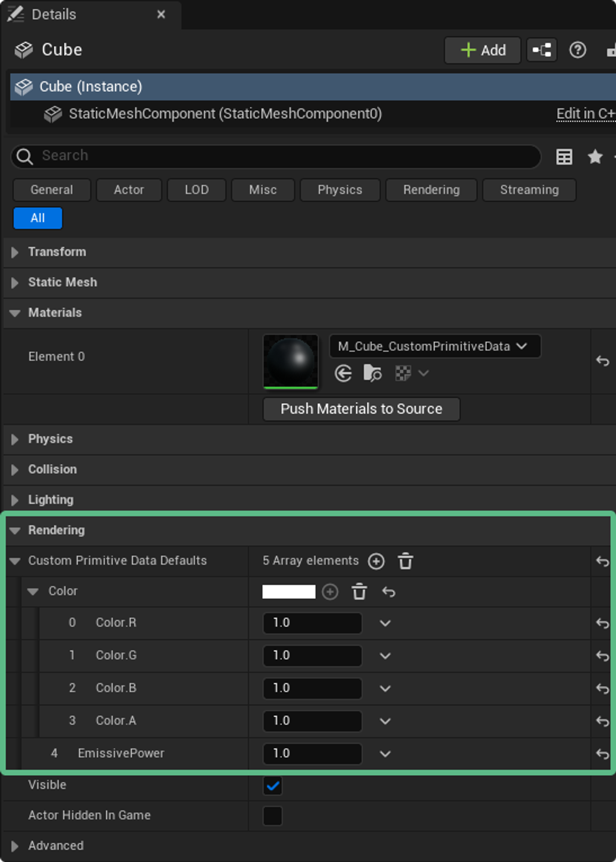The image size is (616, 862).
Task: Switch to the Physics filter category
Action: [340, 190]
